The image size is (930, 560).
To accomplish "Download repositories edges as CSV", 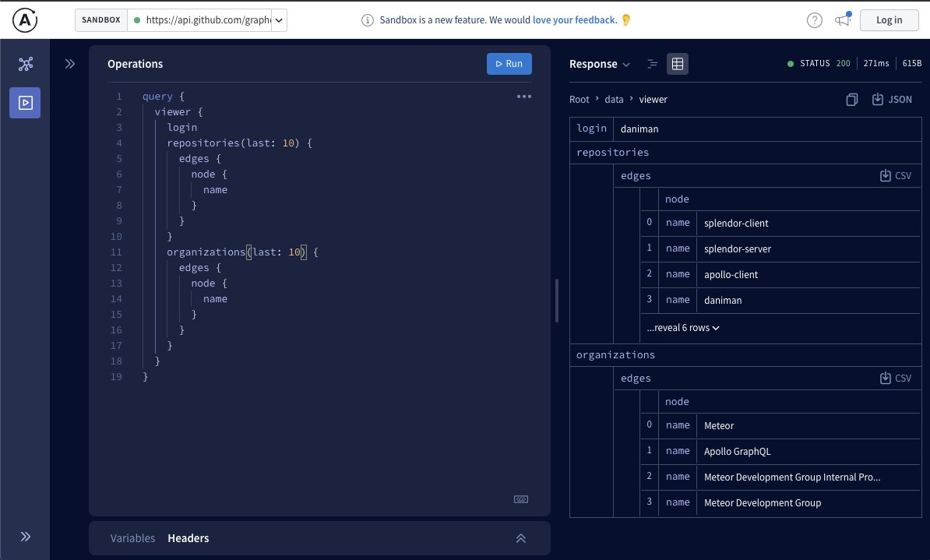I will point(895,175).
